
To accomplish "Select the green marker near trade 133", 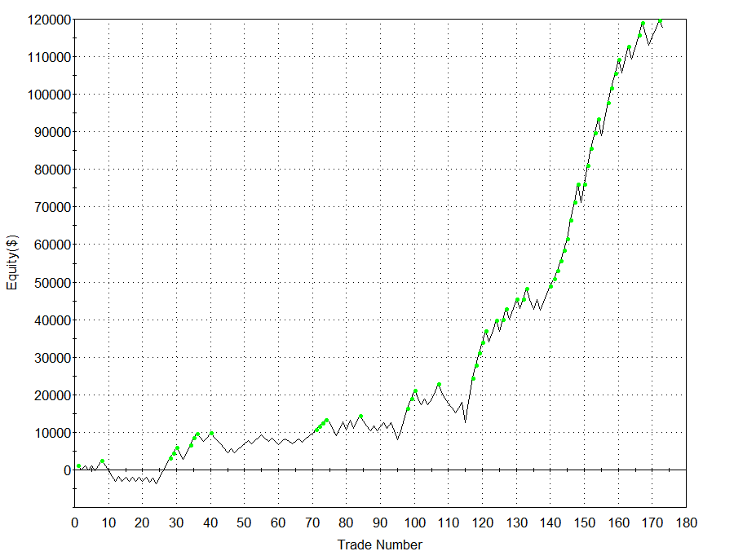I will tap(527, 289).
